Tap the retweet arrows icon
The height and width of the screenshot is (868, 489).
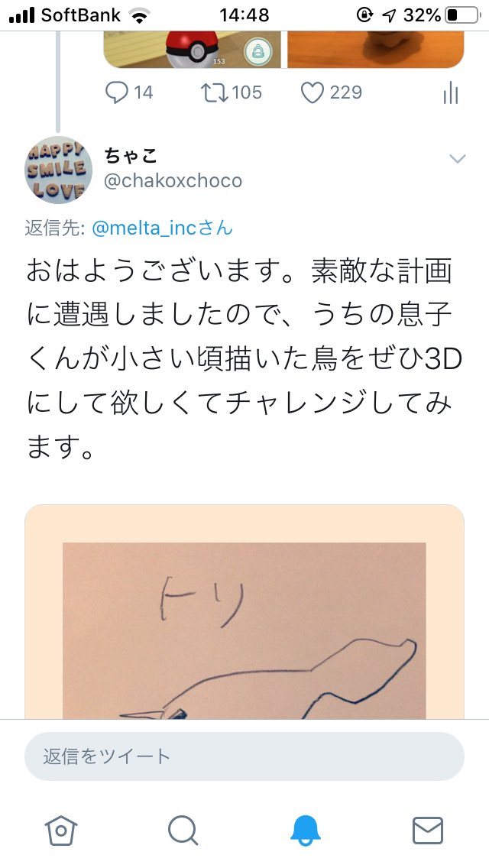click(x=214, y=92)
